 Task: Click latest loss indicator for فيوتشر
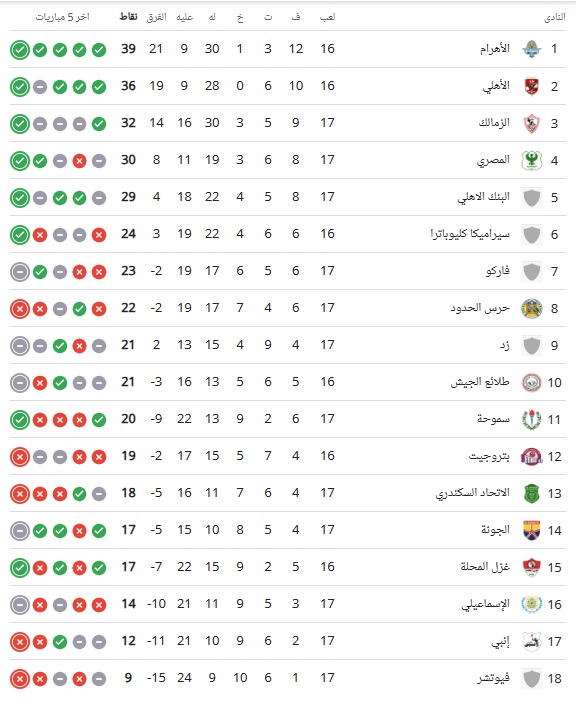[20, 679]
